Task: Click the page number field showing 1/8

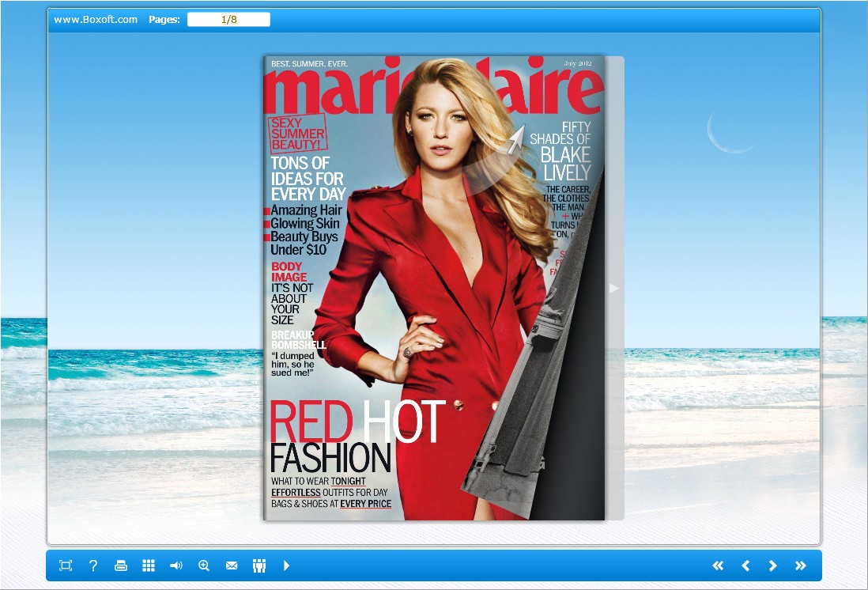Action: pyautogui.click(x=228, y=20)
